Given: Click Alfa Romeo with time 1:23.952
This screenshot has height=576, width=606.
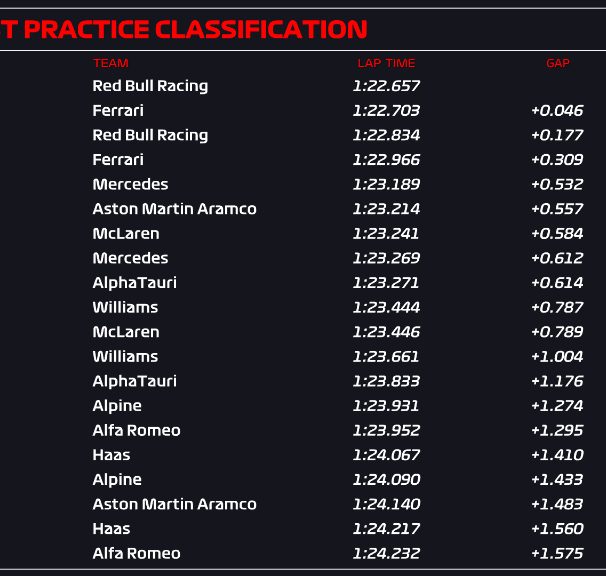Looking at the screenshot, I should pos(136,430).
